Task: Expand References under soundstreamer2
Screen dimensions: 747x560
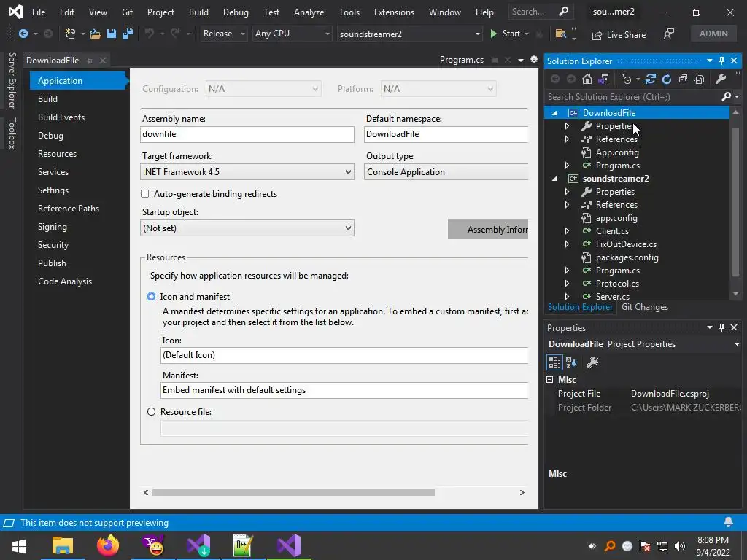Action: (x=567, y=205)
